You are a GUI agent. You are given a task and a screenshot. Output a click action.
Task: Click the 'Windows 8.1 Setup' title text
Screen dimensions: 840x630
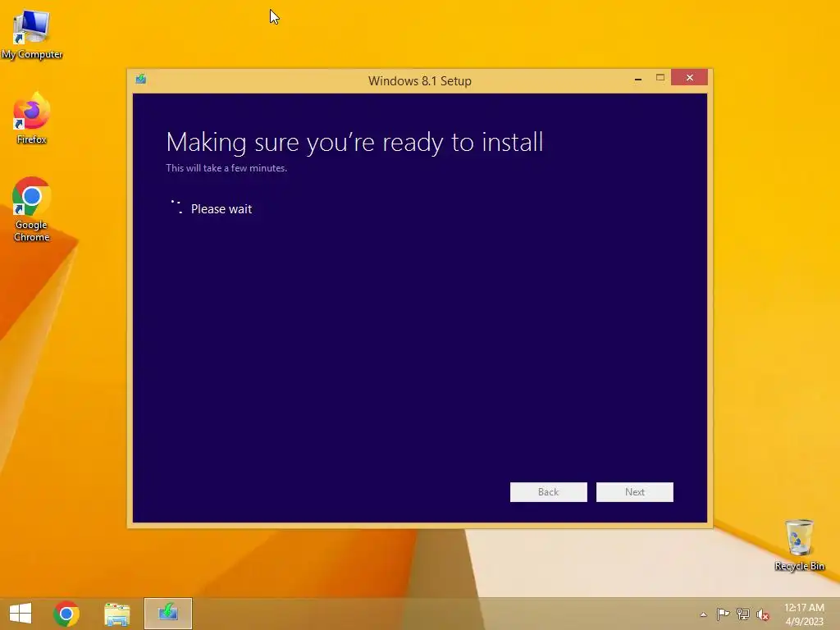pyautogui.click(x=420, y=81)
